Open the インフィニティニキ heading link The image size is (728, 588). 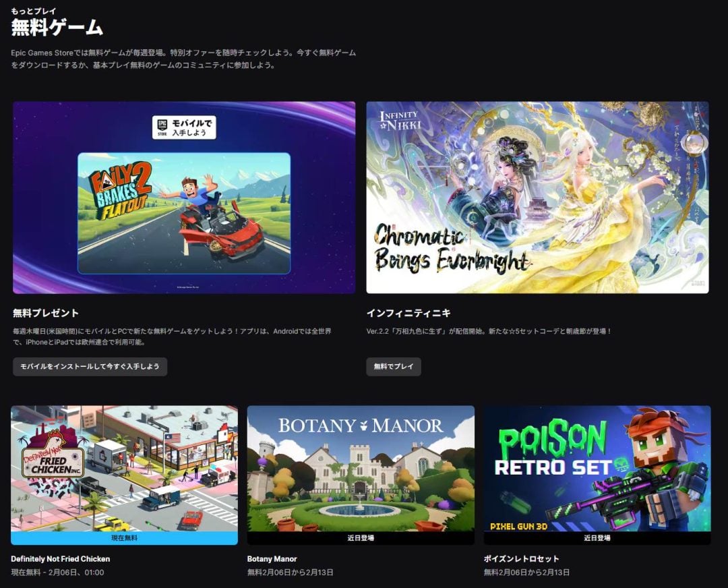(408, 313)
